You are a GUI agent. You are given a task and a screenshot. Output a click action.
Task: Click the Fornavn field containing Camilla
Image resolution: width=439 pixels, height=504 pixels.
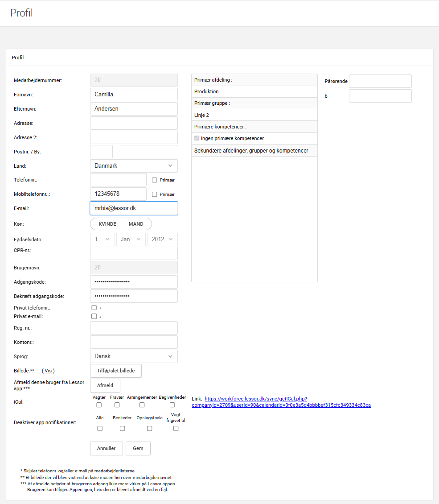pos(134,95)
